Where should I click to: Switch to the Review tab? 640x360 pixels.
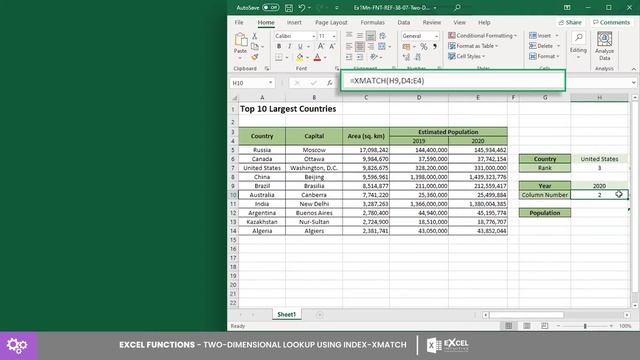[431, 22]
